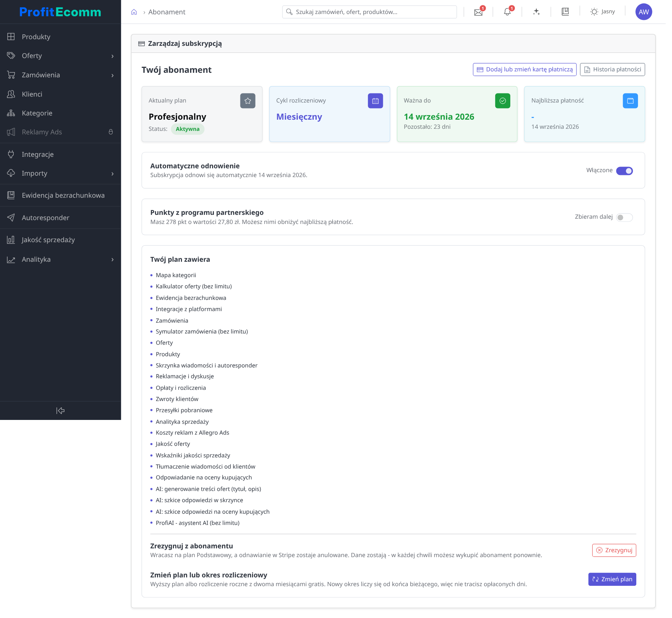The image size is (672, 618).
Task: Open the notifications bell icon
Action: [507, 12]
